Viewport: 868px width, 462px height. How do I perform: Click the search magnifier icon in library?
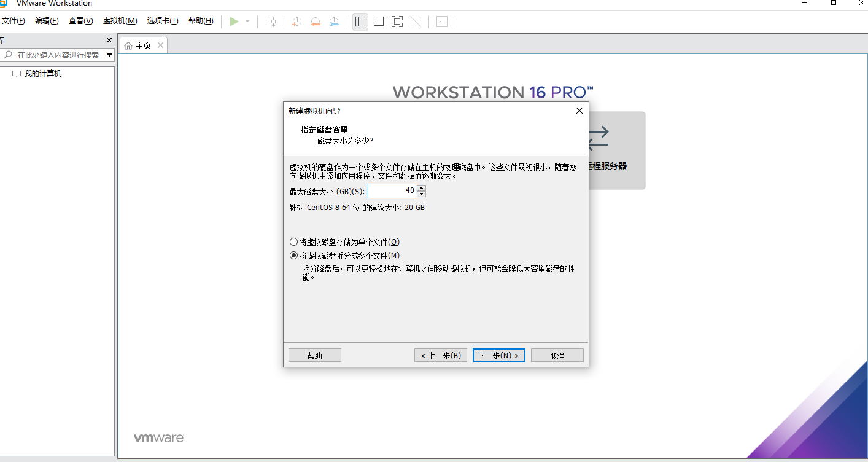click(8, 55)
